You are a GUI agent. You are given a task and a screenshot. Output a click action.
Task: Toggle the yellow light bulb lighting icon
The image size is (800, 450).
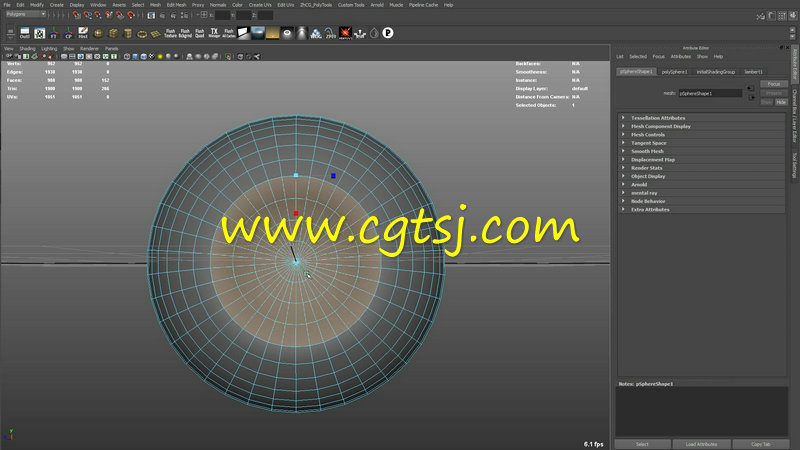click(160, 57)
